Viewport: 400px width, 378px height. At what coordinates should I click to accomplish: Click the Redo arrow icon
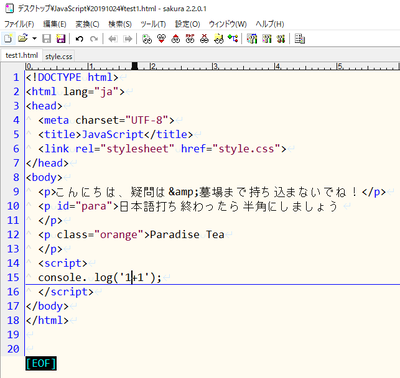94,39
